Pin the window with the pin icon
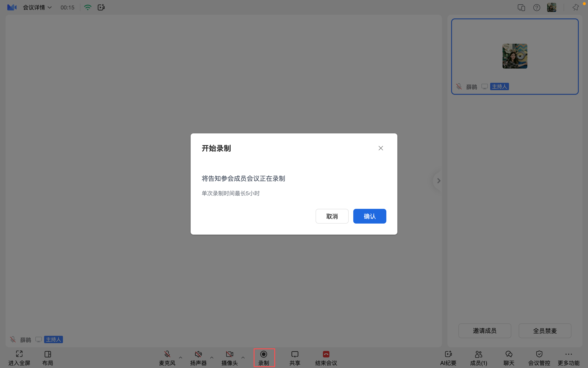 [x=575, y=8]
